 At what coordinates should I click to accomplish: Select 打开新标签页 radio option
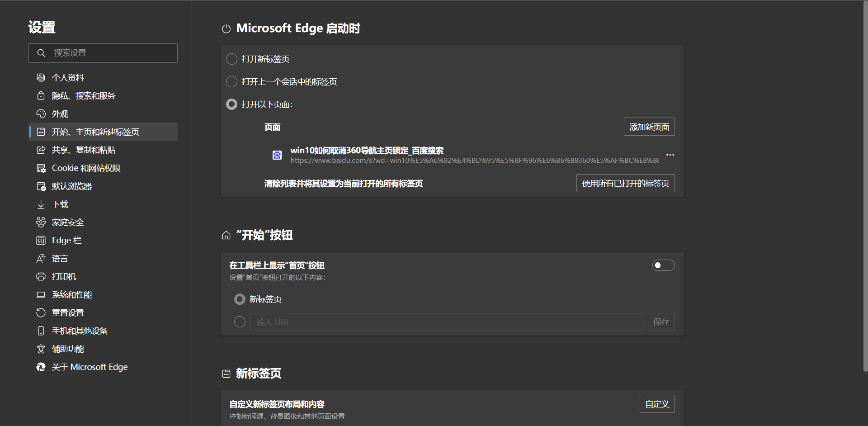[x=231, y=59]
